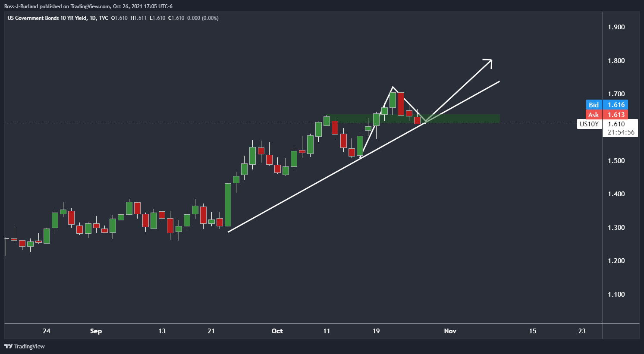Click the countdown timer 21:54:56
Screen dimensions: 644x354
[x=621, y=132]
